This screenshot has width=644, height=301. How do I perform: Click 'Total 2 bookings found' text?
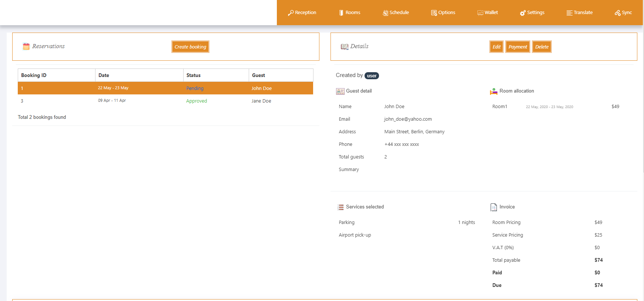[x=42, y=117]
